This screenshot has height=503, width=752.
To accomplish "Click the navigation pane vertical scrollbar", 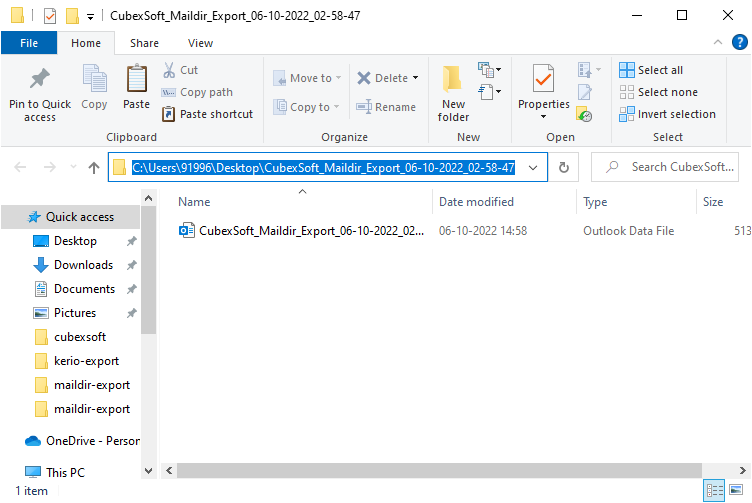I will [149, 269].
